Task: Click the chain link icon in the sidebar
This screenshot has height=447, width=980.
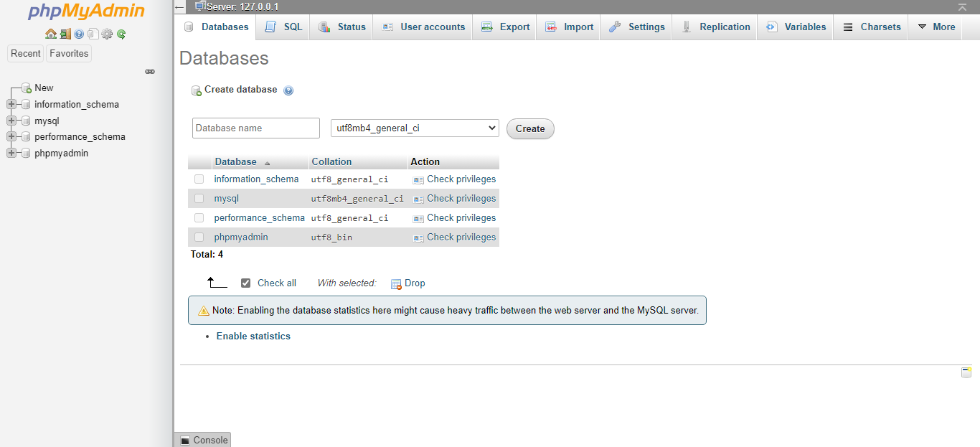Action: click(150, 72)
